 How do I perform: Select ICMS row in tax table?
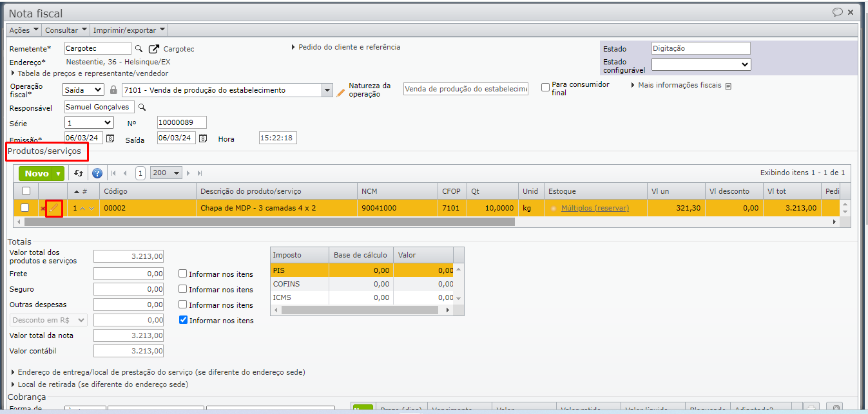pyautogui.click(x=362, y=297)
